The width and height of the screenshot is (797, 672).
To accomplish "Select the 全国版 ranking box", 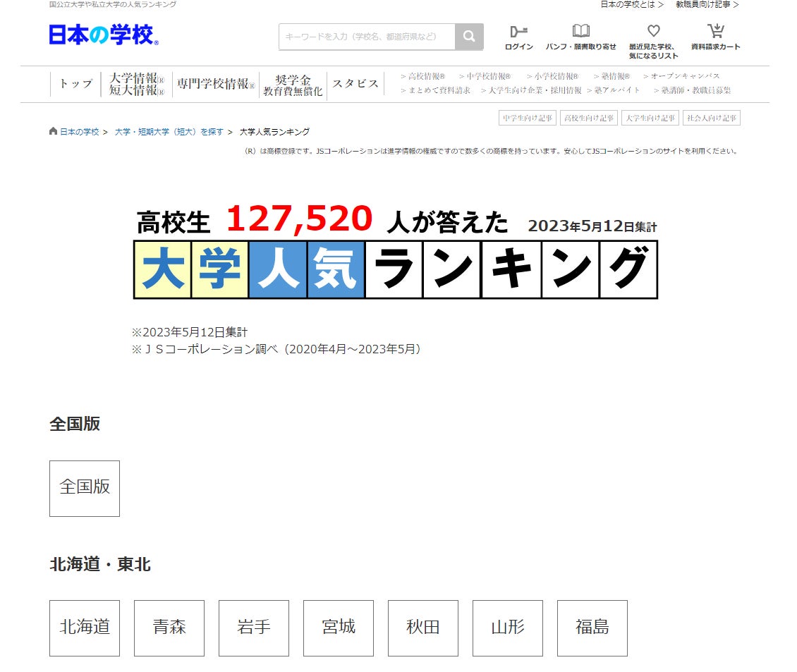I will (x=85, y=489).
